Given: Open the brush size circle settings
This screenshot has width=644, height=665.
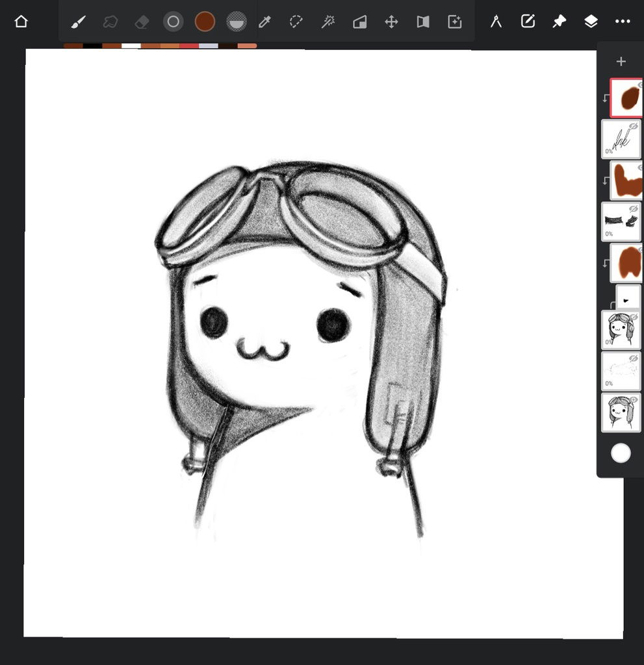Looking at the screenshot, I should pos(173,22).
